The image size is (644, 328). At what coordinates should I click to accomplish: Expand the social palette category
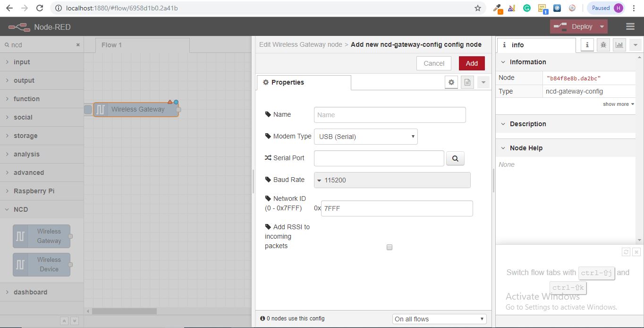pyautogui.click(x=42, y=117)
